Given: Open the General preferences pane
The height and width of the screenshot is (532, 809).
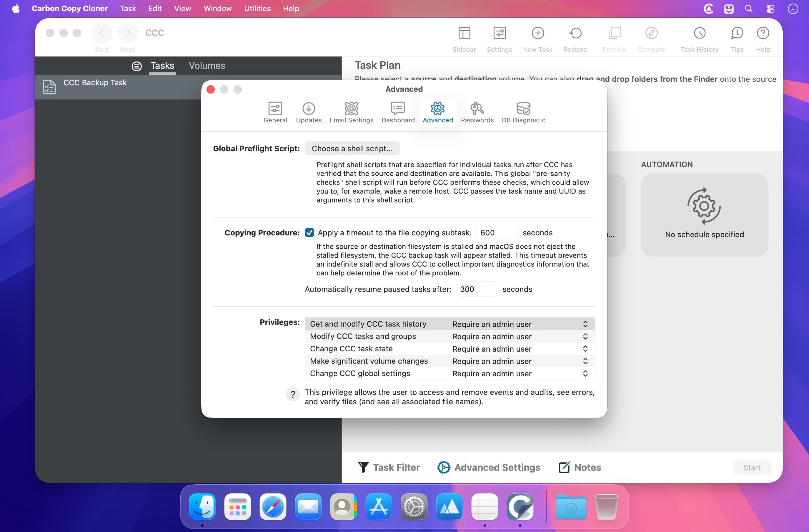Looking at the screenshot, I should [275, 112].
